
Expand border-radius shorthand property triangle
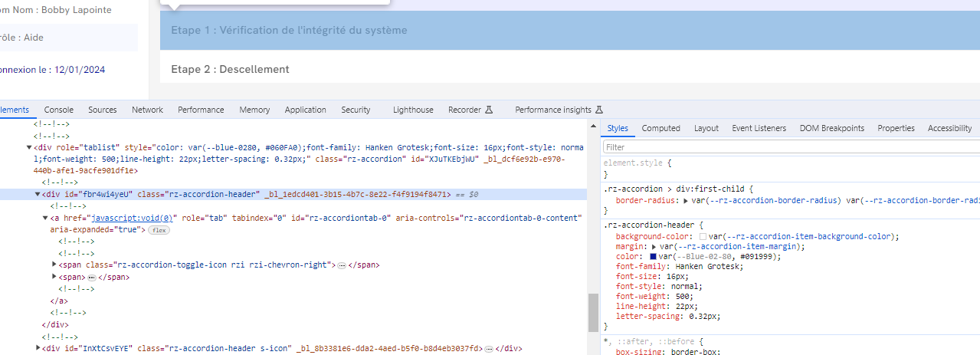click(686, 200)
